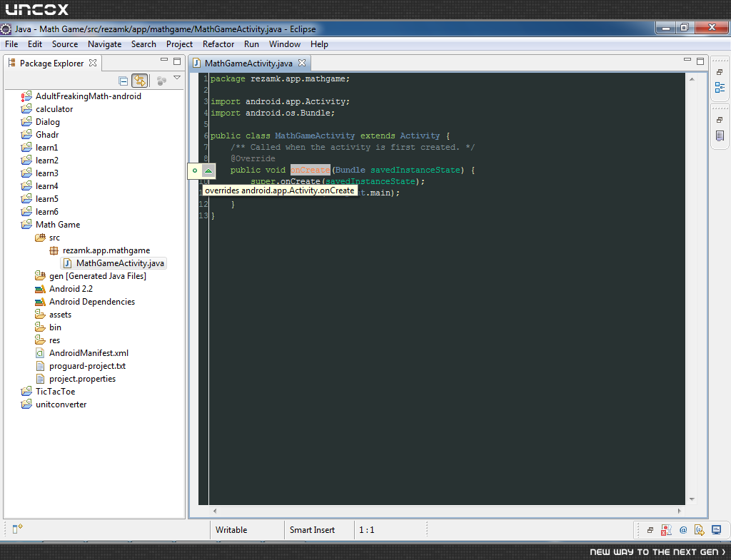
Task: Open the Refactor menu
Action: click(218, 44)
